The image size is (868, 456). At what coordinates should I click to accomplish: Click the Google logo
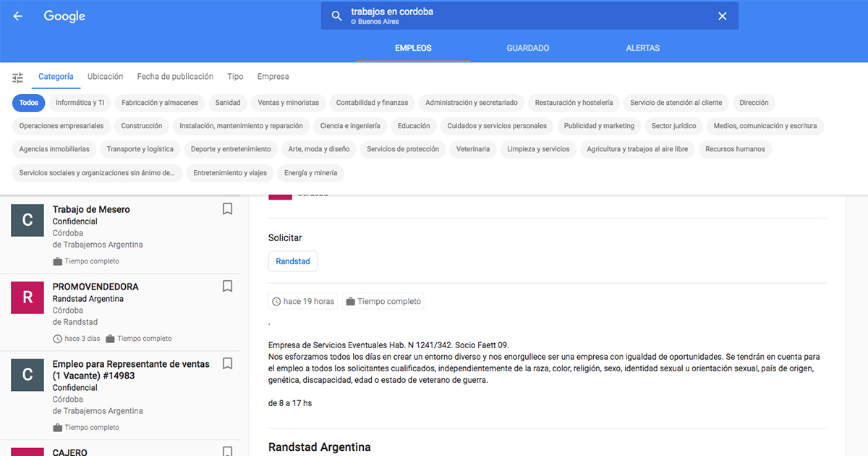point(64,16)
